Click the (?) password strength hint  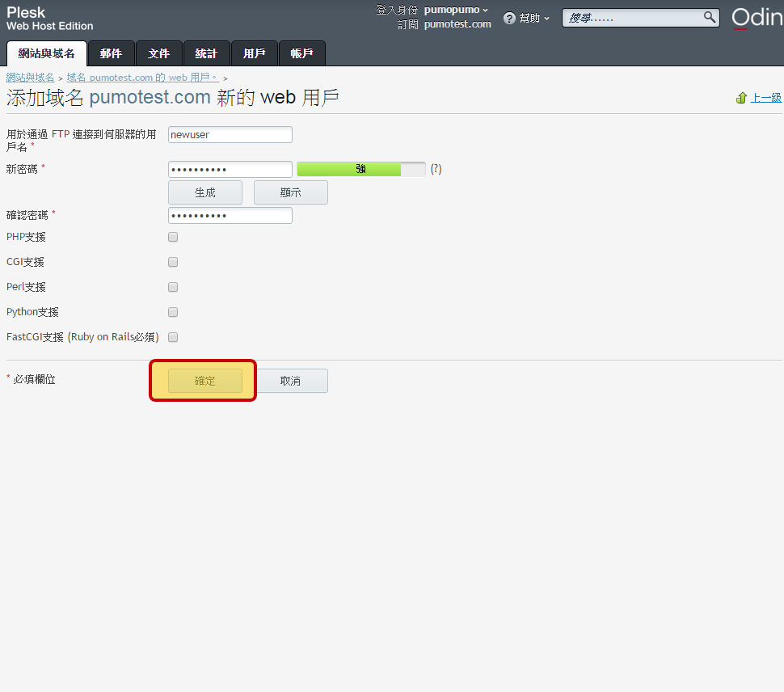tap(436, 169)
